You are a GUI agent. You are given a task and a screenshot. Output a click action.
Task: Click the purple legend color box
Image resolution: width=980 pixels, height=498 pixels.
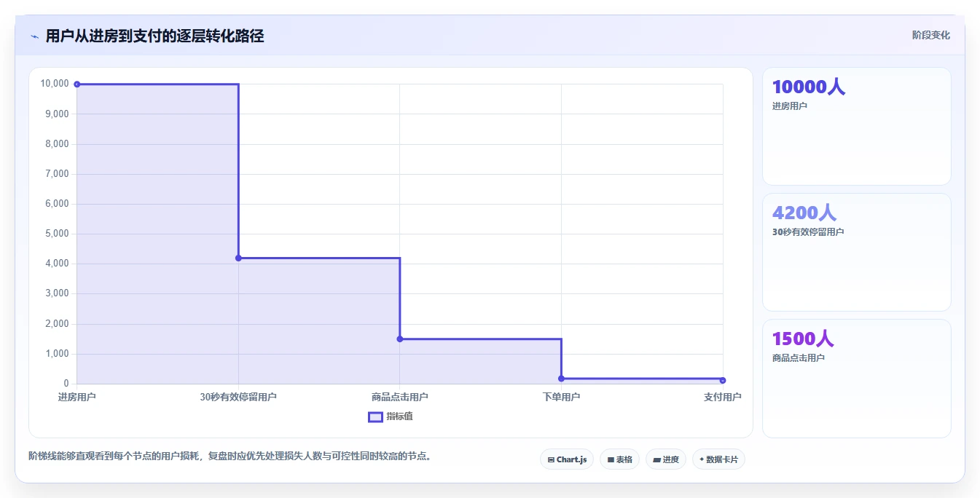[x=375, y=417]
